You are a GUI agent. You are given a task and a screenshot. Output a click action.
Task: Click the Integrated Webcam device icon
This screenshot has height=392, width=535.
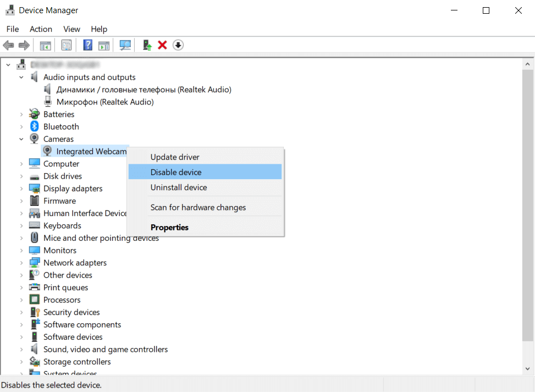(x=47, y=151)
